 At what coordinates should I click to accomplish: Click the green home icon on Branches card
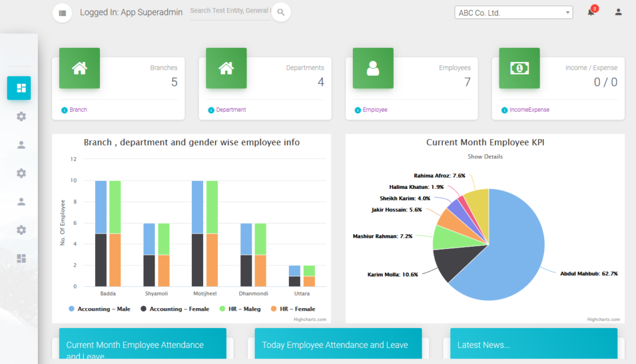pyautogui.click(x=79, y=68)
